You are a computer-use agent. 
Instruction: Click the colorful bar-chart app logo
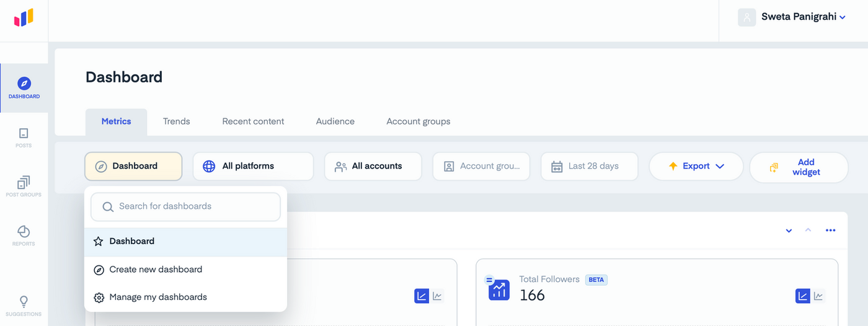(x=24, y=18)
